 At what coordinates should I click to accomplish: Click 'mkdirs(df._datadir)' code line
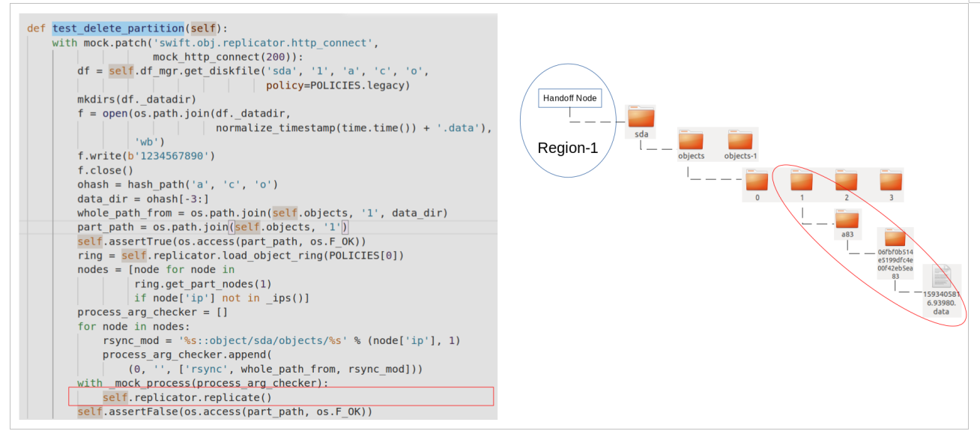[x=137, y=99]
